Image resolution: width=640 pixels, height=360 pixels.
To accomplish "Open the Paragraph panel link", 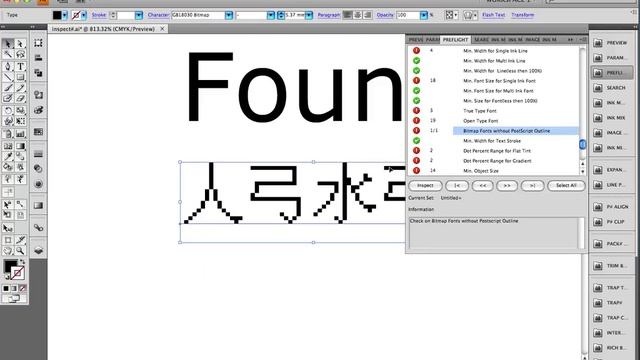I will click(x=329, y=15).
